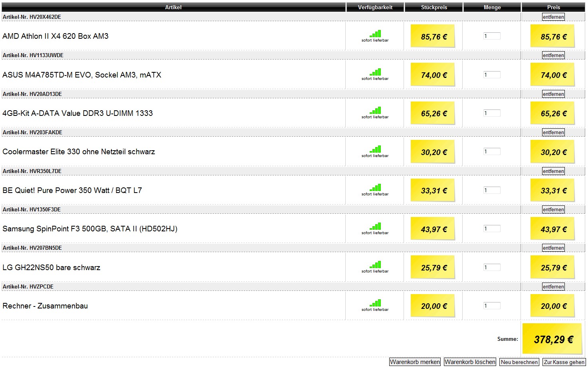Screen dimensions: 588x368
Task: Go to checkout with Zur Kasse gehen
Action: (564, 362)
